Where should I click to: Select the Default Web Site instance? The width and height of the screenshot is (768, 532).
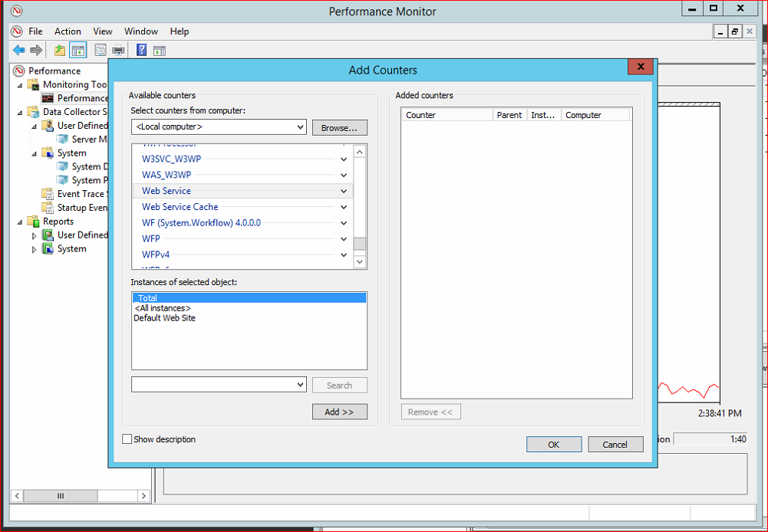coord(164,318)
